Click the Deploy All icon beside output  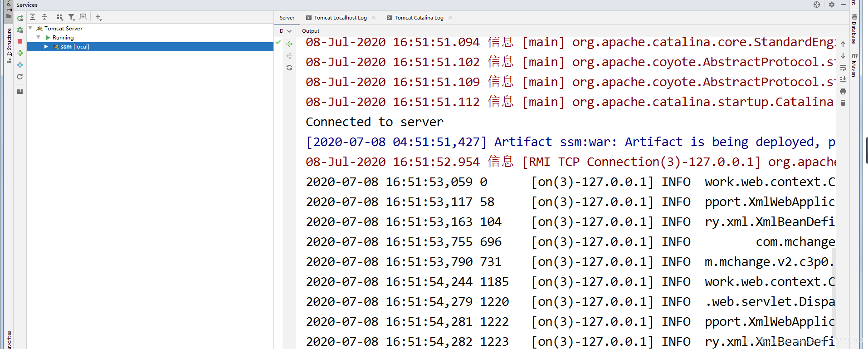289,44
